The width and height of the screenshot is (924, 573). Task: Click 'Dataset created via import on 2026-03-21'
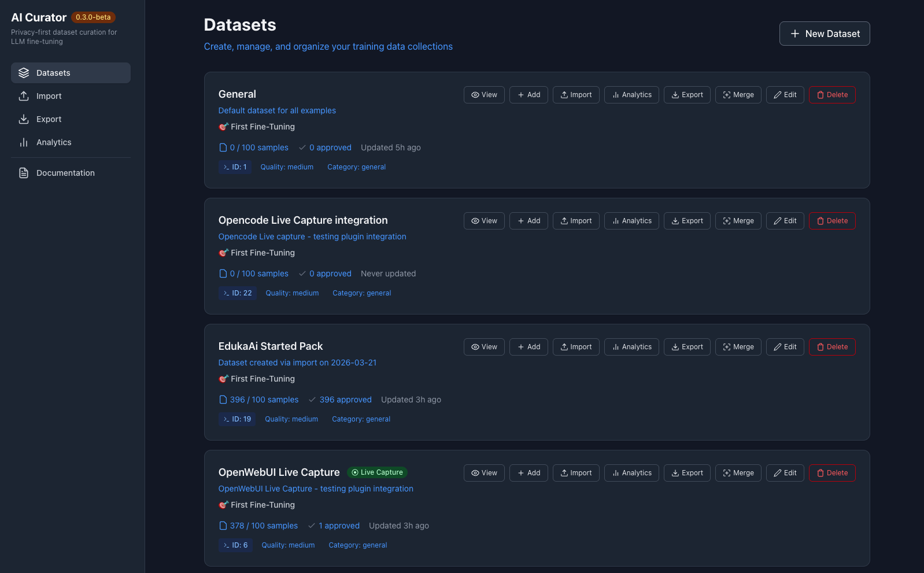297,363
